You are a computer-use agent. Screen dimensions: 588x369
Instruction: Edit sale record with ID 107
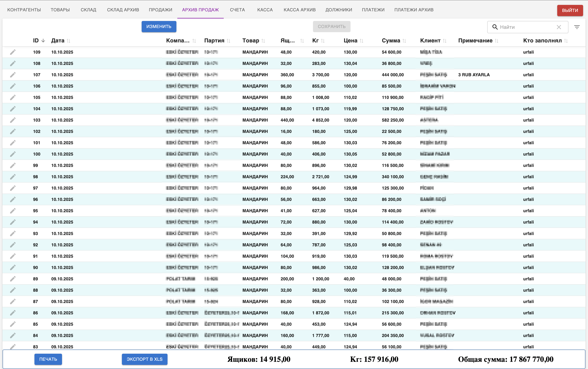click(x=13, y=75)
